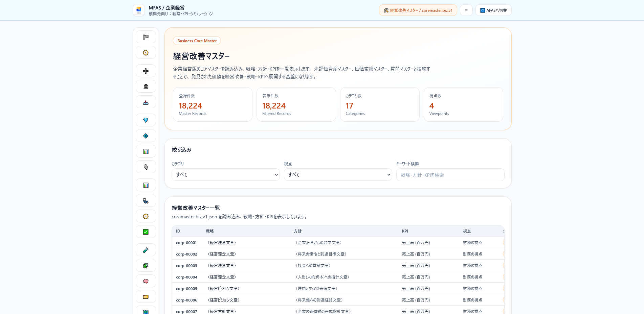This screenshot has width=644, height=314.
Task: Click (経営ビジョン文章) in row corp-00005
Action: coord(223,289)
